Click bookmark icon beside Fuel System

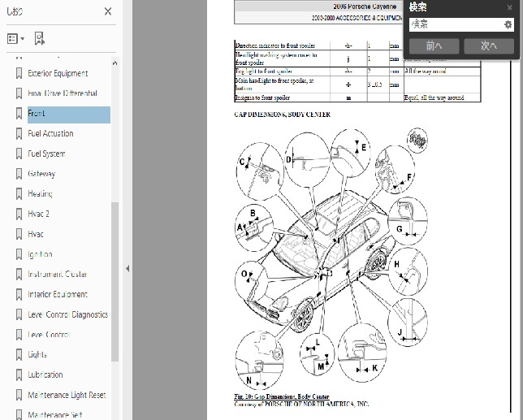click(x=19, y=154)
